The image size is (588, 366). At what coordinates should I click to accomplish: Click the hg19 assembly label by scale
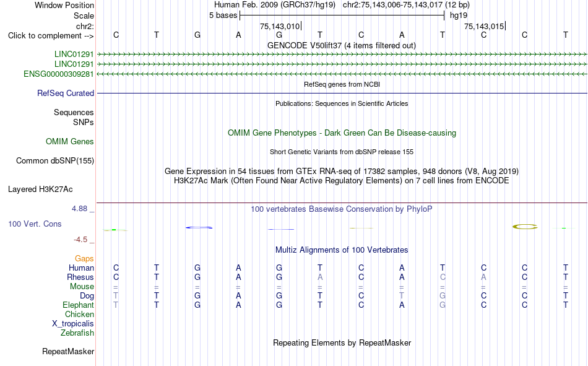pyautogui.click(x=459, y=15)
